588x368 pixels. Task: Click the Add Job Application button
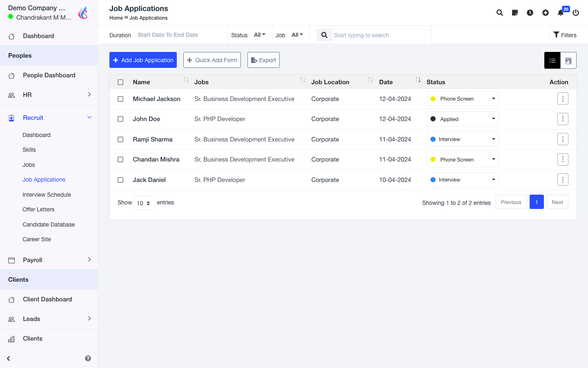pyautogui.click(x=143, y=60)
